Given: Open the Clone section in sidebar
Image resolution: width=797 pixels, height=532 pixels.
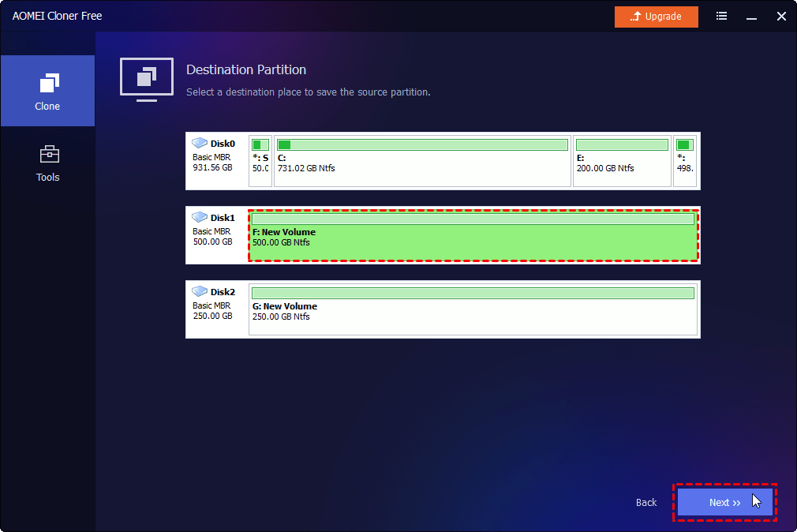Looking at the screenshot, I should tap(47, 92).
